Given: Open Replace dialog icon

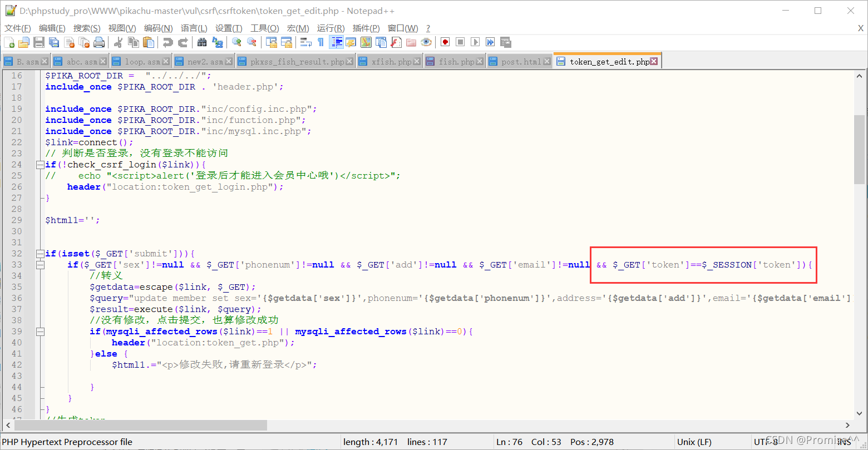Looking at the screenshot, I should 218,42.
